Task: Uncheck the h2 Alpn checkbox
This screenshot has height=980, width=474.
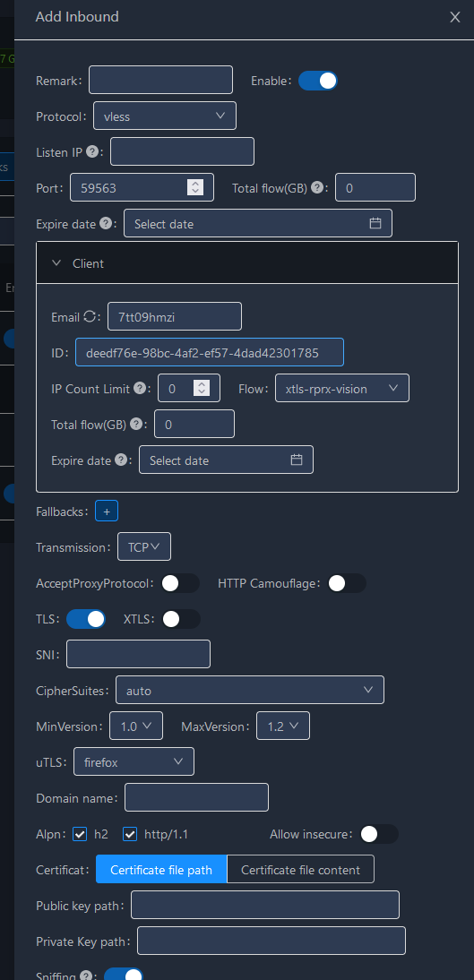Action: (80, 834)
